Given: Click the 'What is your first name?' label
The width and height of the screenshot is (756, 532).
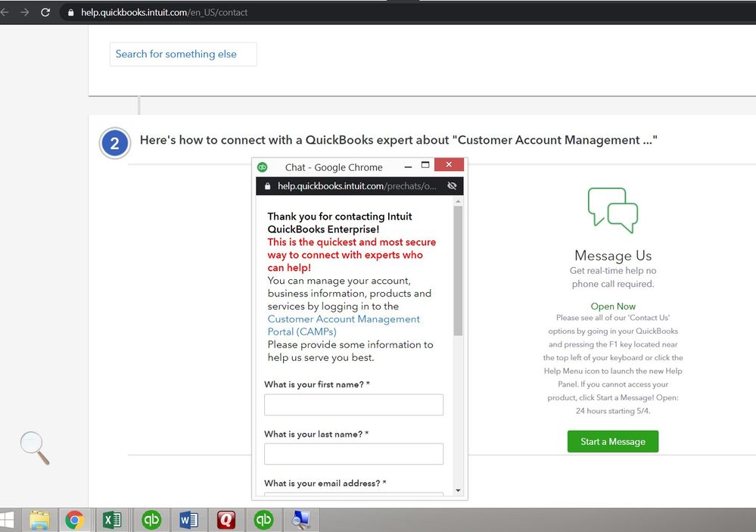Looking at the screenshot, I should (317, 384).
